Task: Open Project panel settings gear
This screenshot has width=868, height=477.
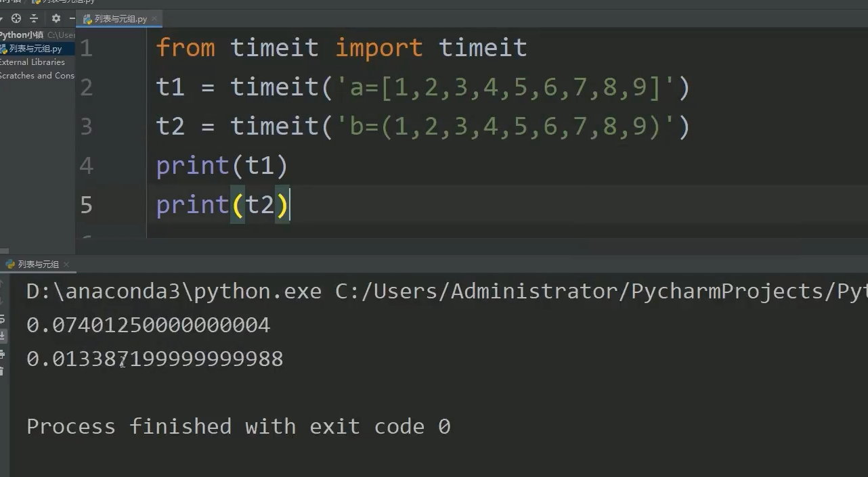Action: pos(56,18)
